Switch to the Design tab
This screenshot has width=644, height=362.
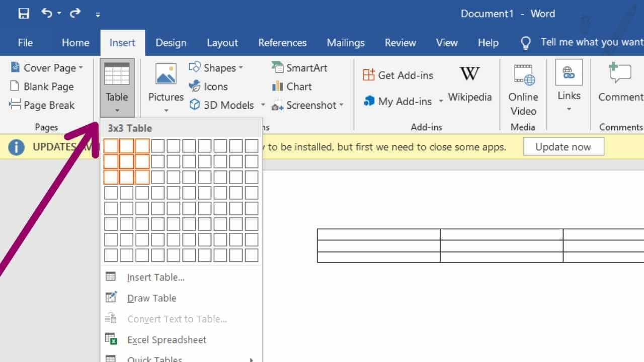click(171, 43)
